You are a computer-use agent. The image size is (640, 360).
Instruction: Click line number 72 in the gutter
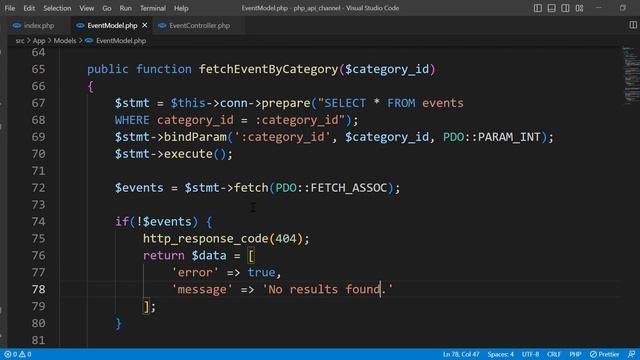pos(38,188)
